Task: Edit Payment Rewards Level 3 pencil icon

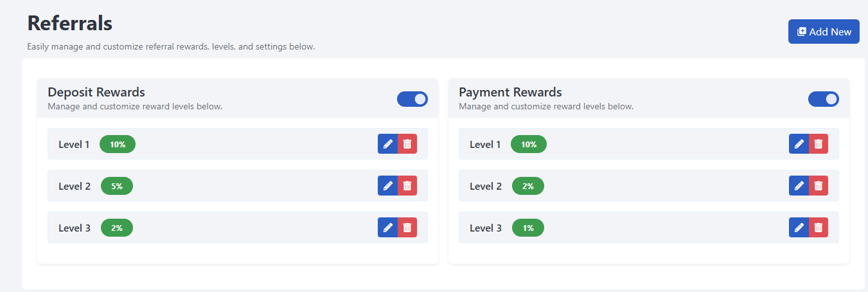Action: click(x=799, y=228)
